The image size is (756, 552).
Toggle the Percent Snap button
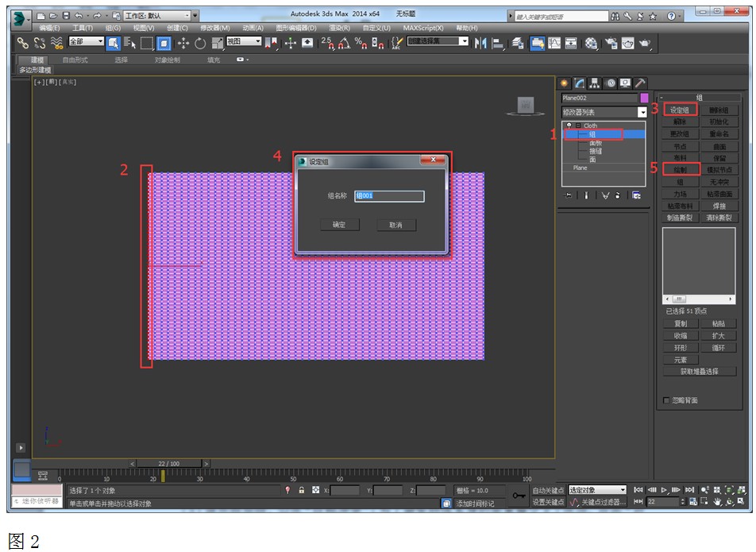click(361, 44)
